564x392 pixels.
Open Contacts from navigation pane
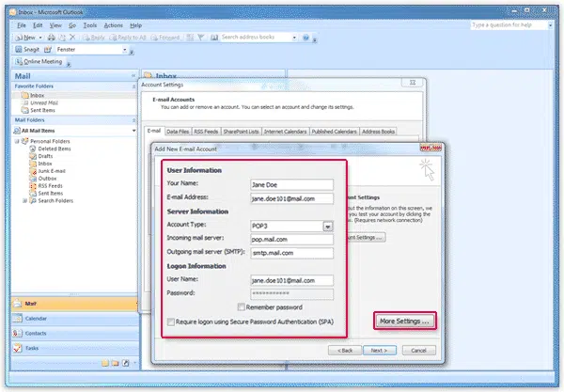(x=34, y=333)
